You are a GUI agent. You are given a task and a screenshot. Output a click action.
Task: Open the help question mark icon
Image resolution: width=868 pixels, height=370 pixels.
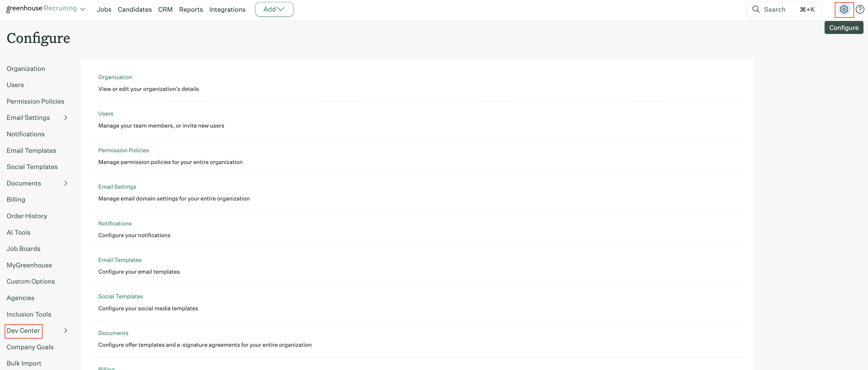860,9
